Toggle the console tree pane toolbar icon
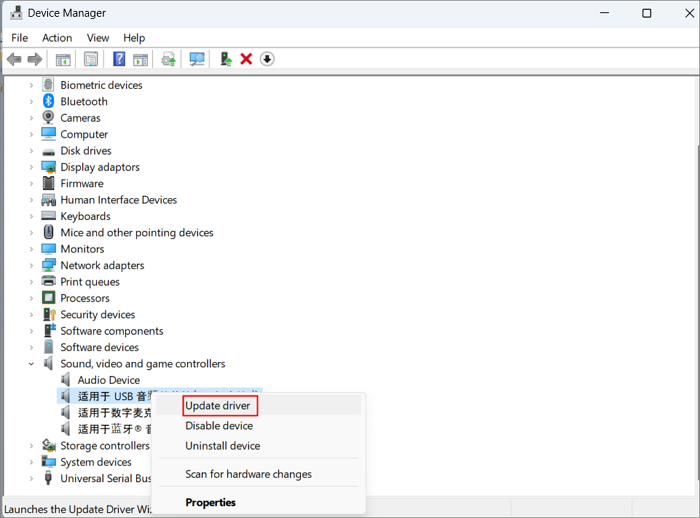This screenshot has height=518, width=700. pos(63,59)
